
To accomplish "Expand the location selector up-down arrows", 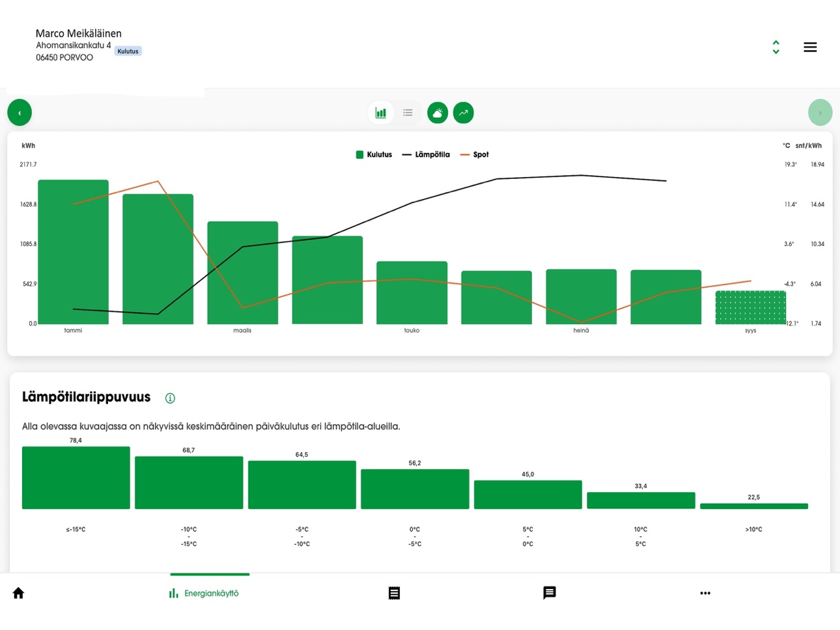I will 776,47.
